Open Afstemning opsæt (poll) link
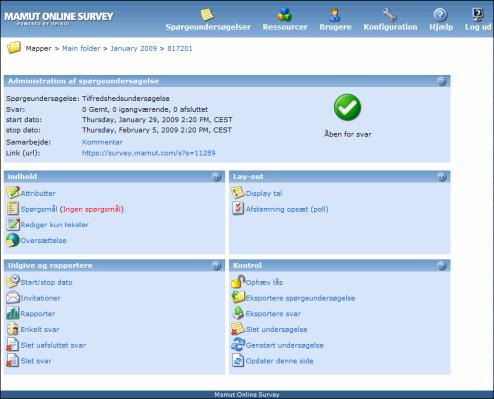 pos(287,209)
